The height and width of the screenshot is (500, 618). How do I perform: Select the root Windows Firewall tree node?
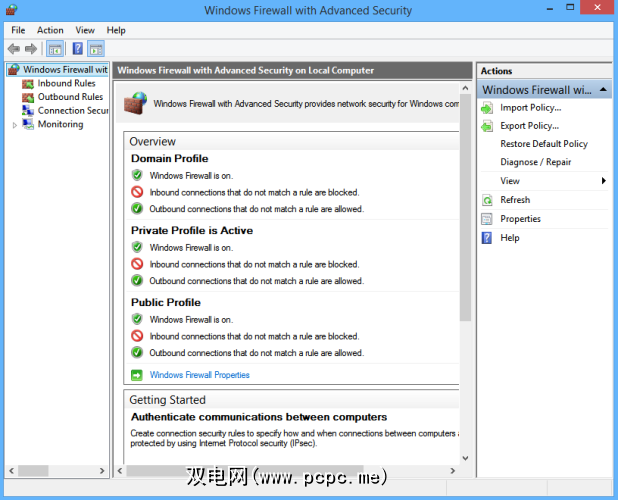pyautogui.click(x=65, y=69)
